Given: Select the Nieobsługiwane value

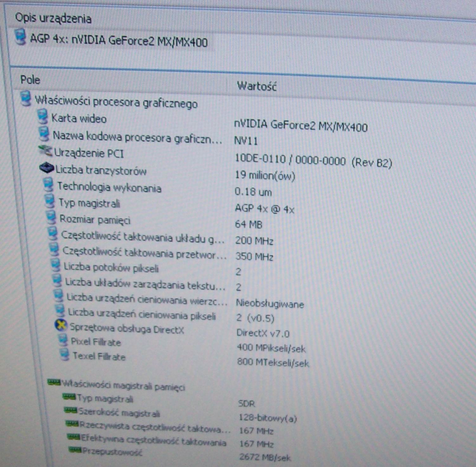Looking at the screenshot, I should click(270, 304).
